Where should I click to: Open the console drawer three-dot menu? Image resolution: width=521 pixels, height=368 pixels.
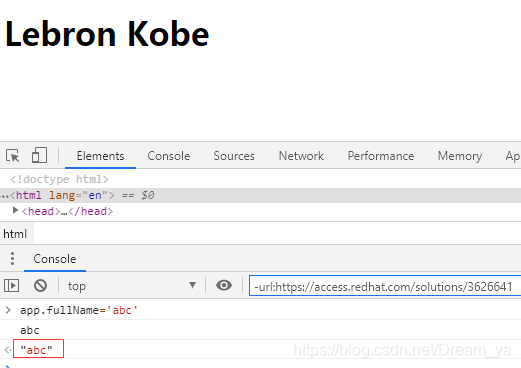(x=12, y=259)
